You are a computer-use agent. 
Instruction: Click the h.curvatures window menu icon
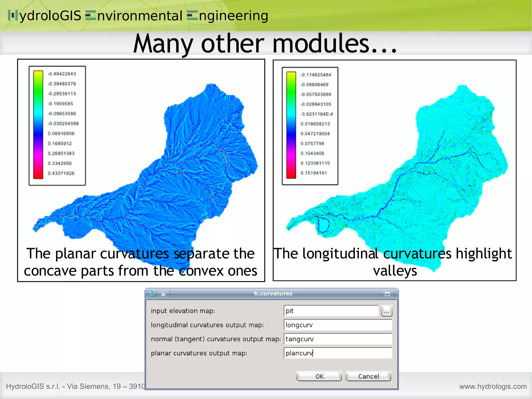[151, 294]
